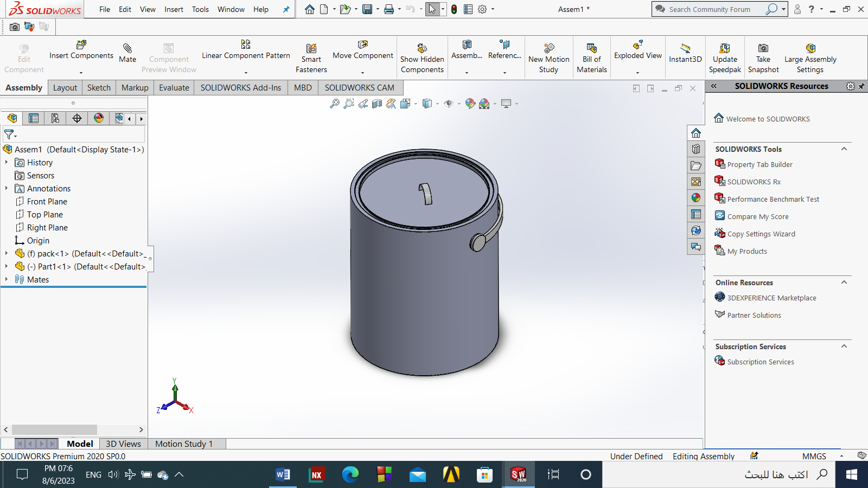
Task: Open the ConfigurationManager tab icon
Action: click(x=55, y=118)
